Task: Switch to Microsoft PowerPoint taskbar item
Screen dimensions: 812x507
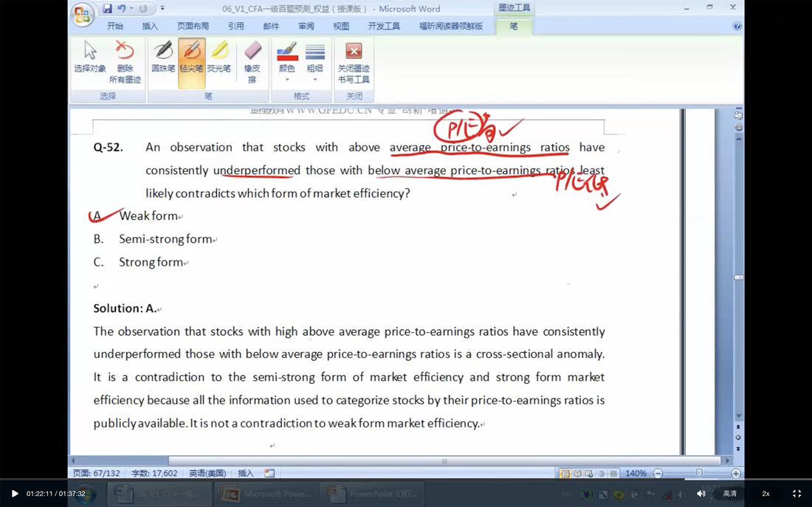Action: click(265, 494)
